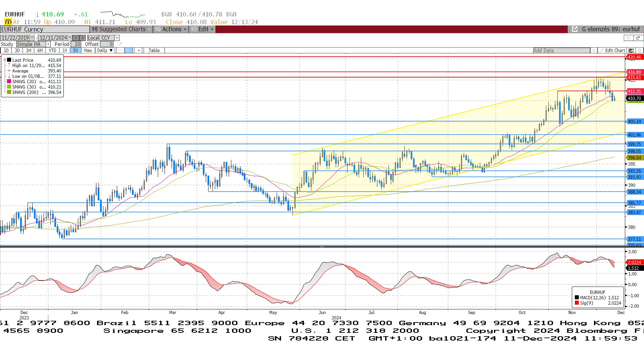Select the YTD range tab
This screenshot has width=644, height=357.
click(x=52, y=50)
